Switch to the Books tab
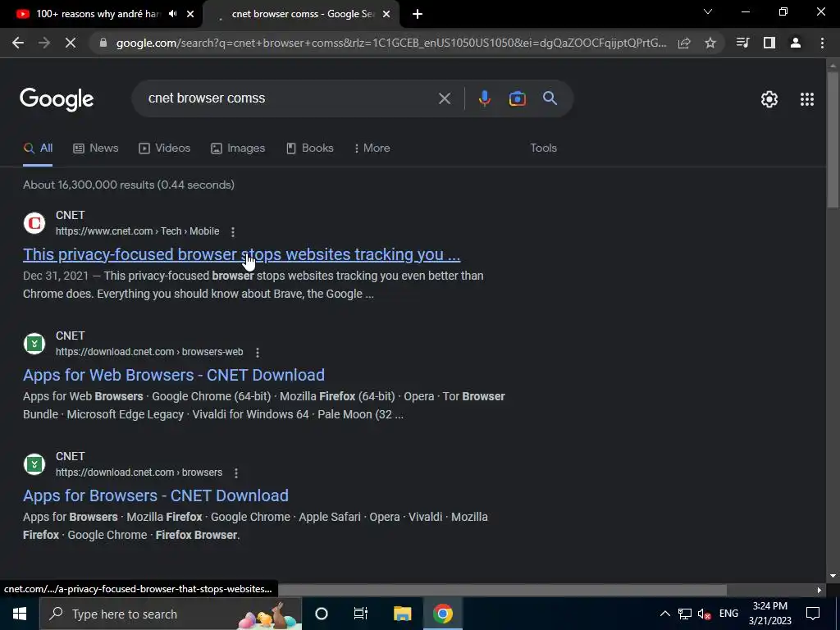This screenshot has width=840, height=630. pyautogui.click(x=309, y=148)
